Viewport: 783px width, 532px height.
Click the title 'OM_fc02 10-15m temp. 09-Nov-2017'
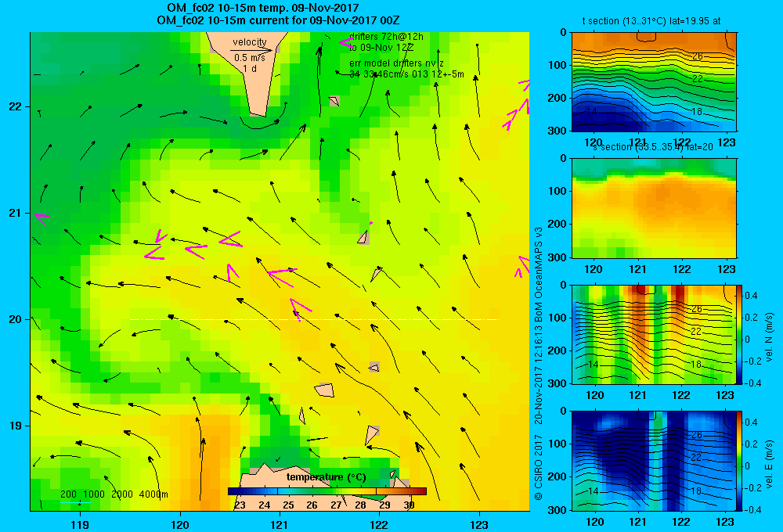pyautogui.click(x=262, y=8)
